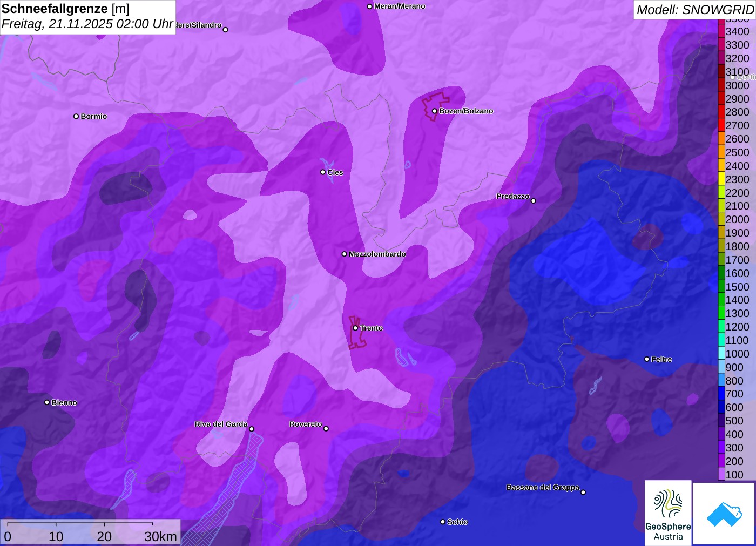
Task: Click the 'Riva del Garda' map label
Action: click(x=221, y=424)
